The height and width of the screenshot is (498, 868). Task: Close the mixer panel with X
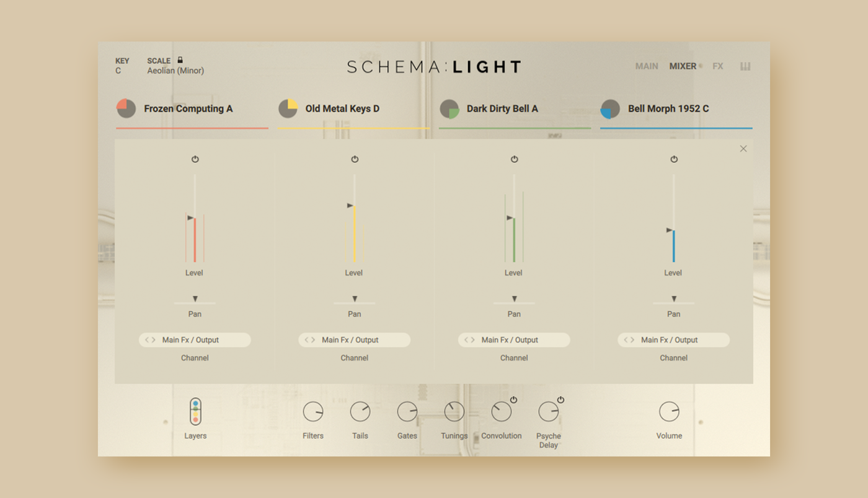[743, 149]
